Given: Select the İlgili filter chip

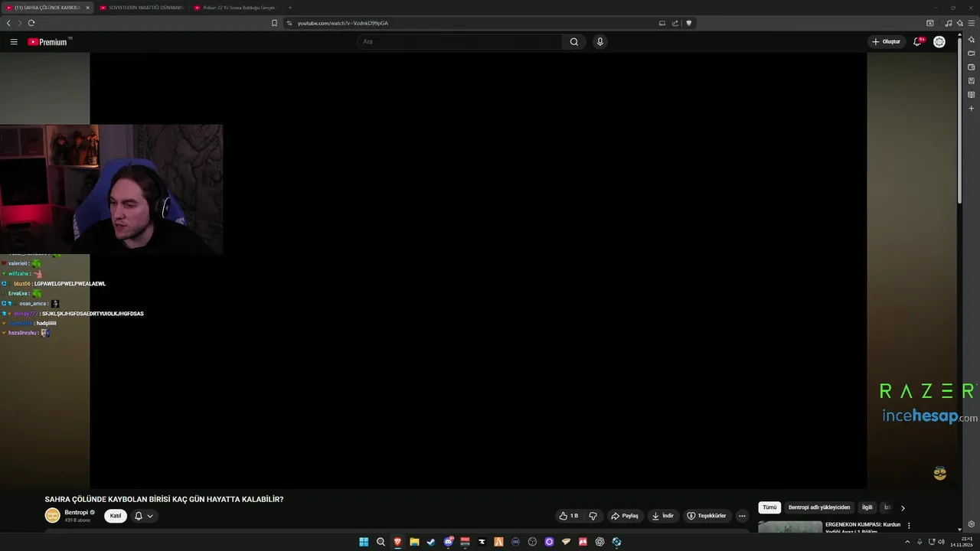Looking at the screenshot, I should (x=867, y=507).
